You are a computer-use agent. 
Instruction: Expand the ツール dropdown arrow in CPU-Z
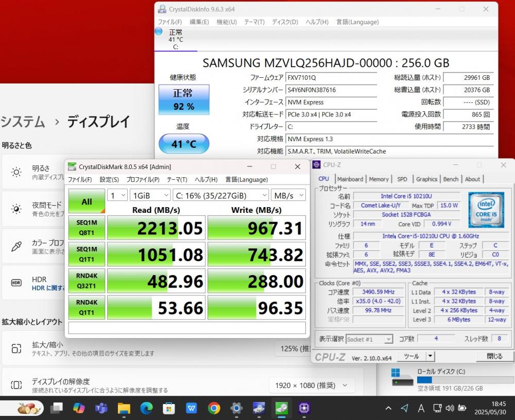tap(430, 356)
